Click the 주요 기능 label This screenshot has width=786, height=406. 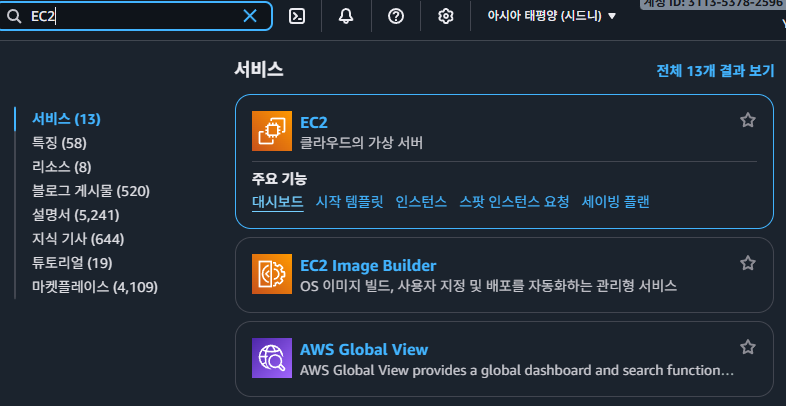click(279, 178)
